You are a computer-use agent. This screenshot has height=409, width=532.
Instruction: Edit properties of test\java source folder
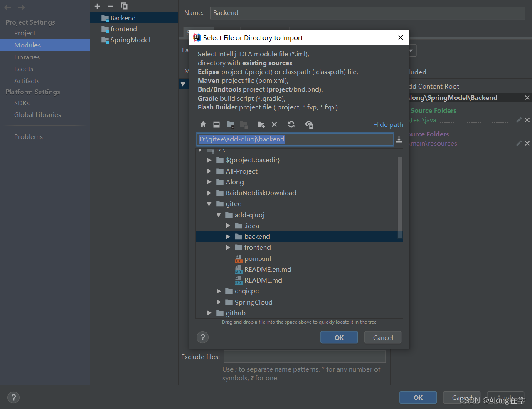click(519, 120)
